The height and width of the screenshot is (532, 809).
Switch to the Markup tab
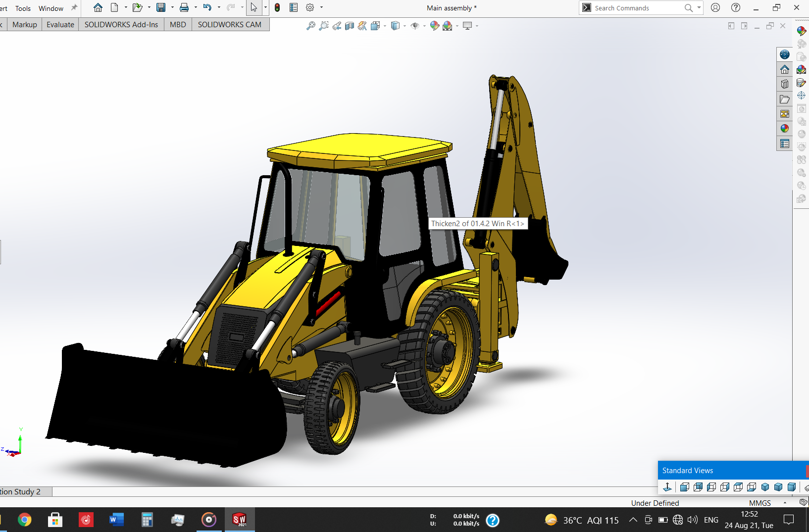(x=25, y=25)
